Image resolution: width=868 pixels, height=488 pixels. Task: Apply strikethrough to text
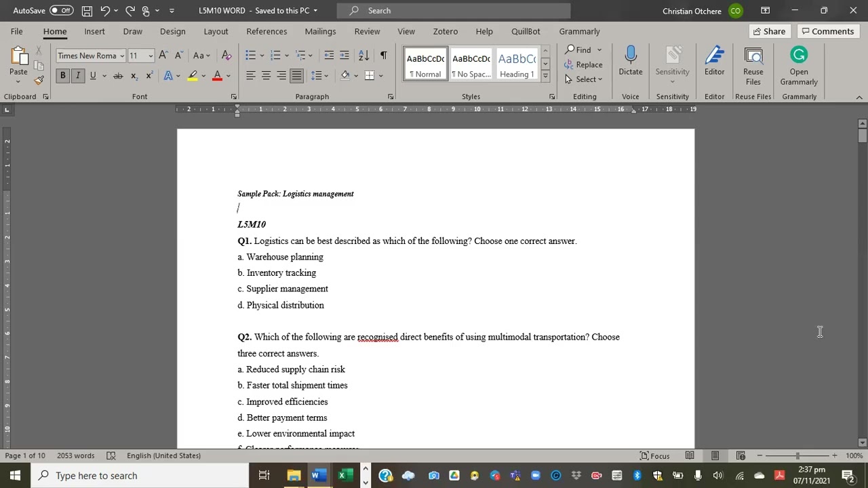pos(118,75)
